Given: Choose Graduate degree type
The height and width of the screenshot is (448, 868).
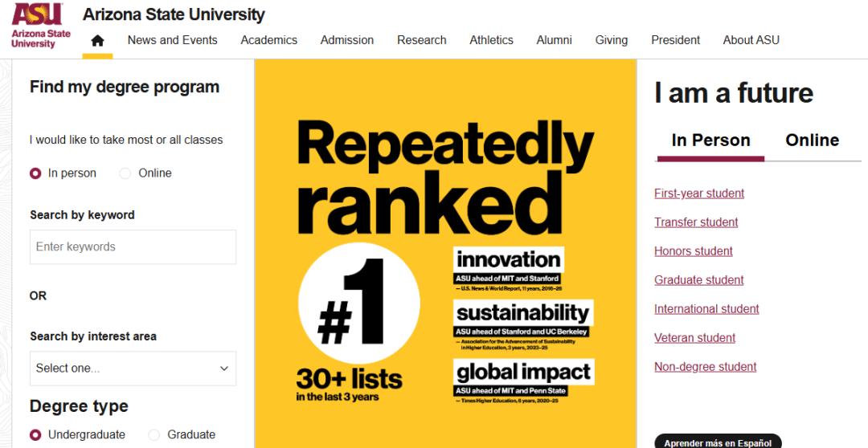Looking at the screenshot, I should click(x=154, y=434).
